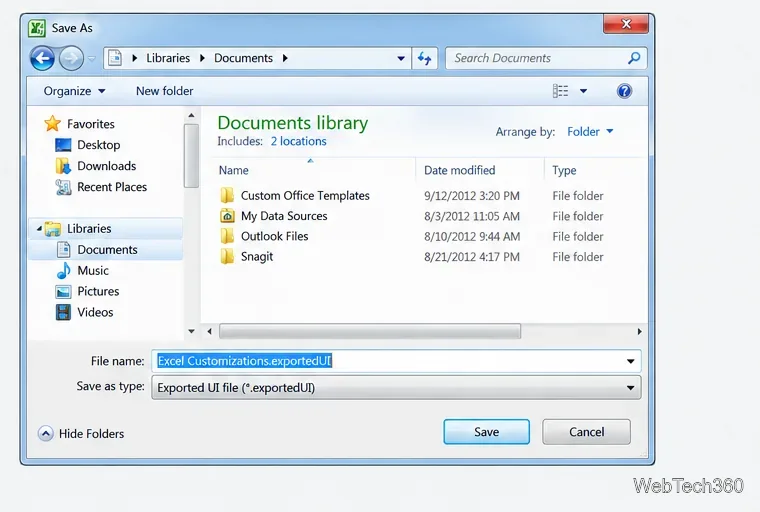
Task: Select the Snagit folder
Action: click(x=257, y=257)
